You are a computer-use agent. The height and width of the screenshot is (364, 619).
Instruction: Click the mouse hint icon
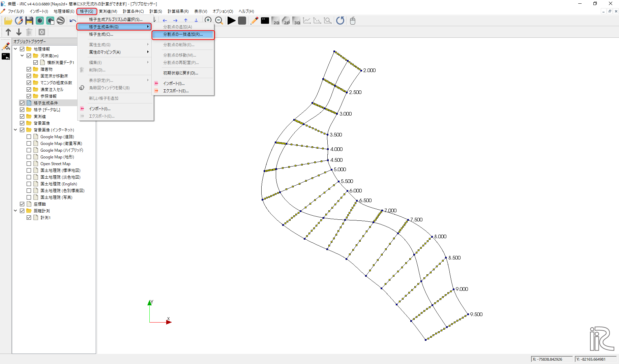[x=353, y=21]
